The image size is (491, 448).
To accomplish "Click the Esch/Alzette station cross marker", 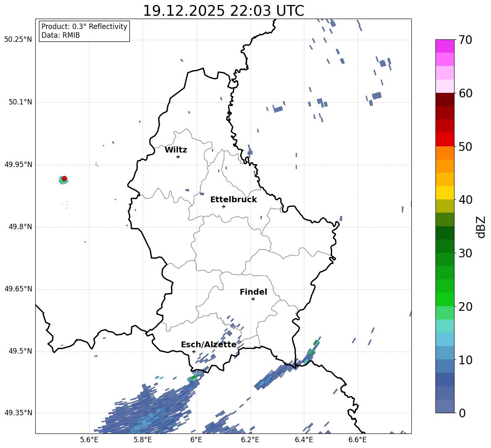I will (x=194, y=351).
